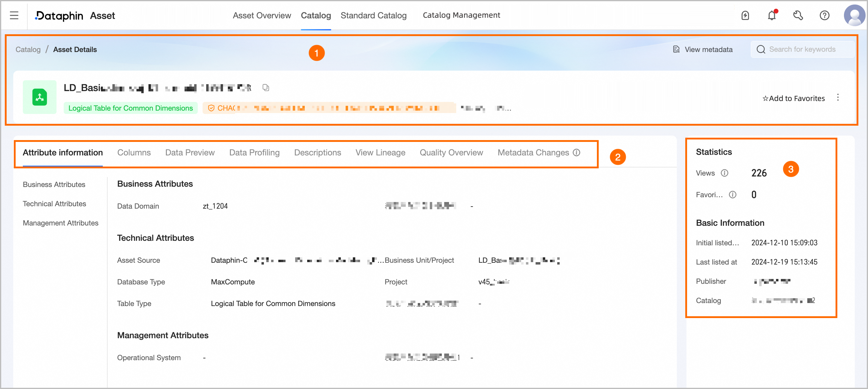Screen dimensions: 868x389
Task: Open the Metadata Changes tab
Action: point(533,153)
